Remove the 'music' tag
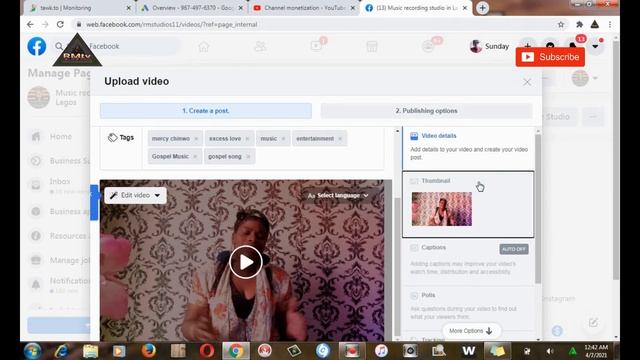The width and height of the screenshot is (640, 360). tap(283, 139)
